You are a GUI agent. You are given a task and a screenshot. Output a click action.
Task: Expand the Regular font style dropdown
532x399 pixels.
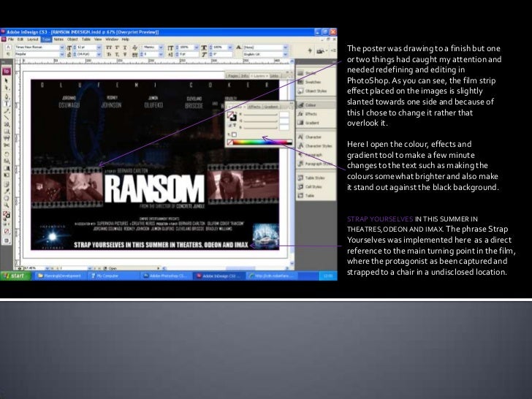point(62,54)
